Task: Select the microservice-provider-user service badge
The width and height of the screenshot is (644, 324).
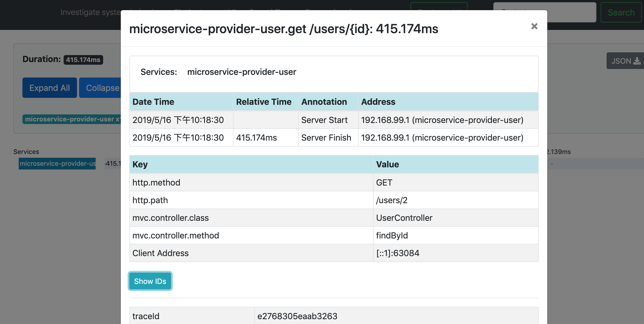Action: coord(72,119)
